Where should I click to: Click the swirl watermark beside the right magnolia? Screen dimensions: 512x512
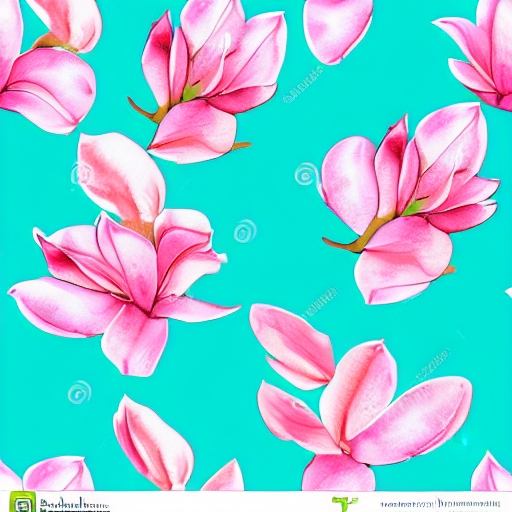pos(305,174)
